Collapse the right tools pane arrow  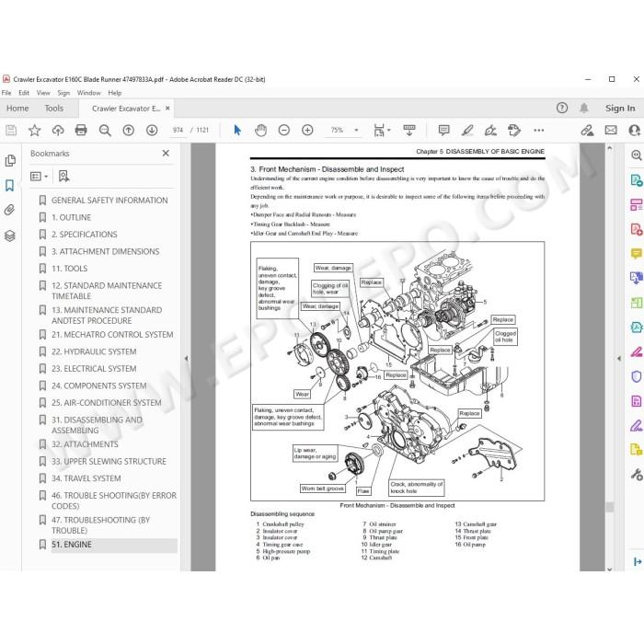[x=619, y=358]
